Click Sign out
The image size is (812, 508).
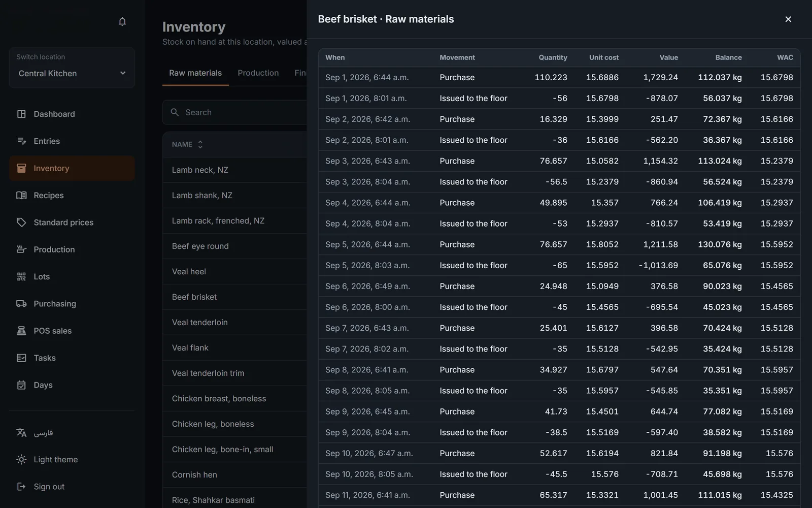72,487
